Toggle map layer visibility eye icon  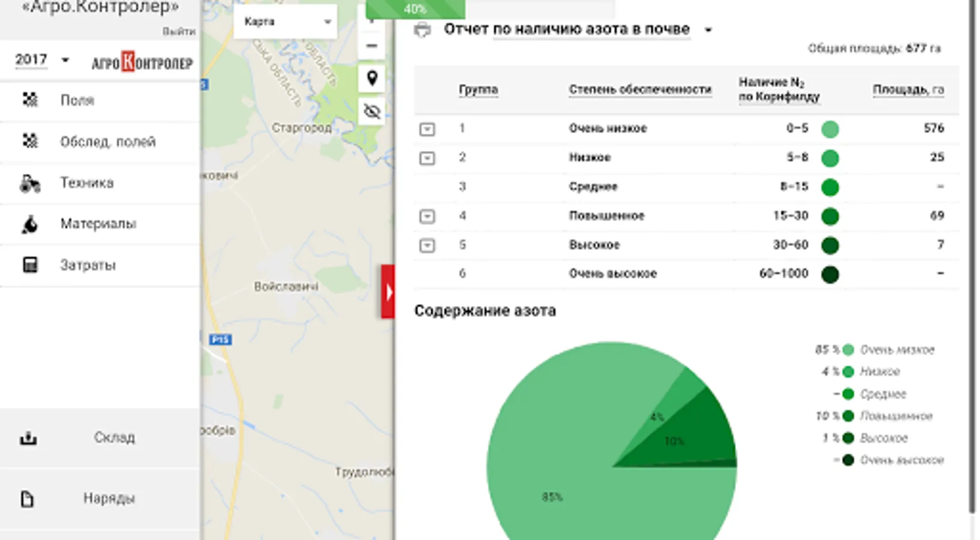point(372,111)
